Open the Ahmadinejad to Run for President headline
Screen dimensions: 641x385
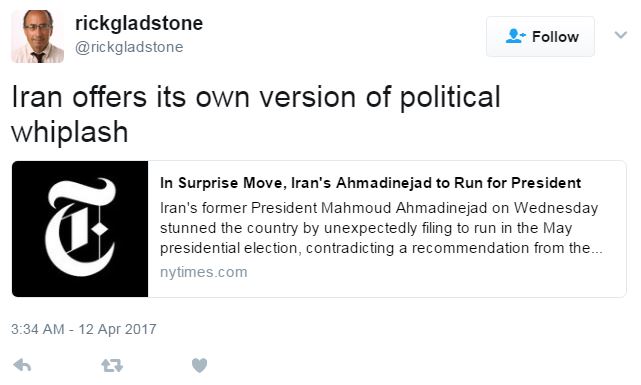click(x=370, y=183)
